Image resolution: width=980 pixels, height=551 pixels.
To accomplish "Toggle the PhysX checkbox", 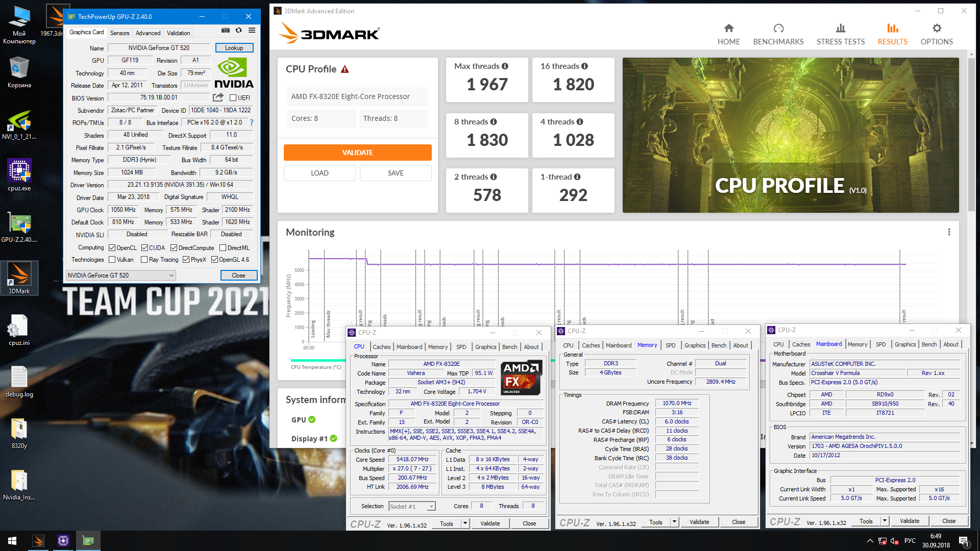I will click(x=186, y=260).
